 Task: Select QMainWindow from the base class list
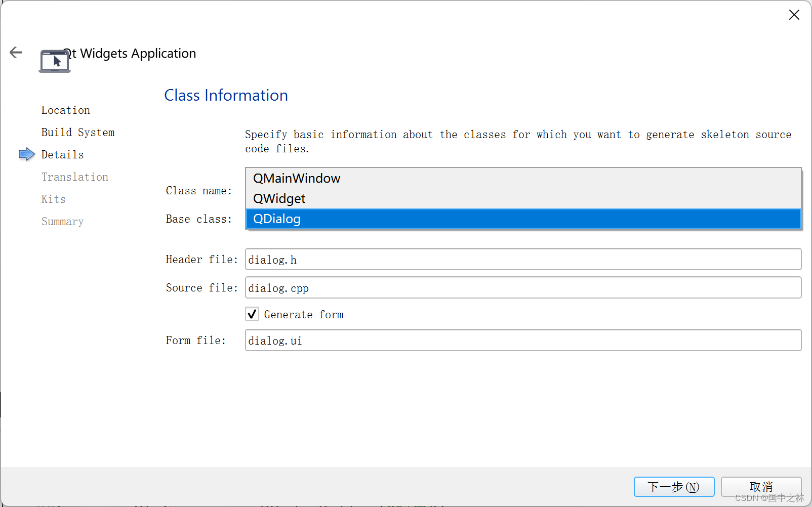[523, 178]
